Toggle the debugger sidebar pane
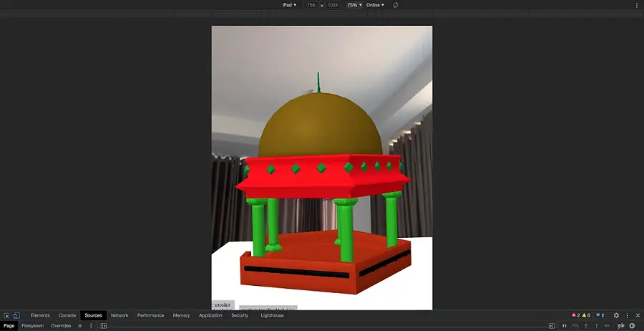Viewport: 644px width, 331px height. [552, 326]
